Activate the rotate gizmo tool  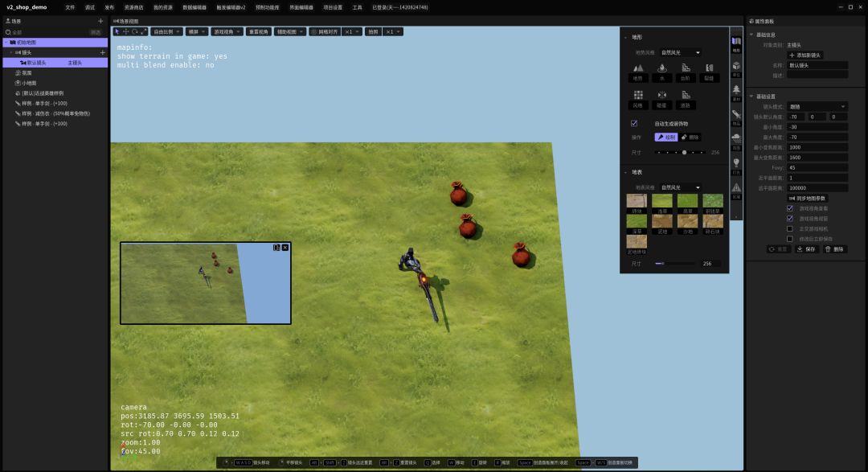click(134, 31)
